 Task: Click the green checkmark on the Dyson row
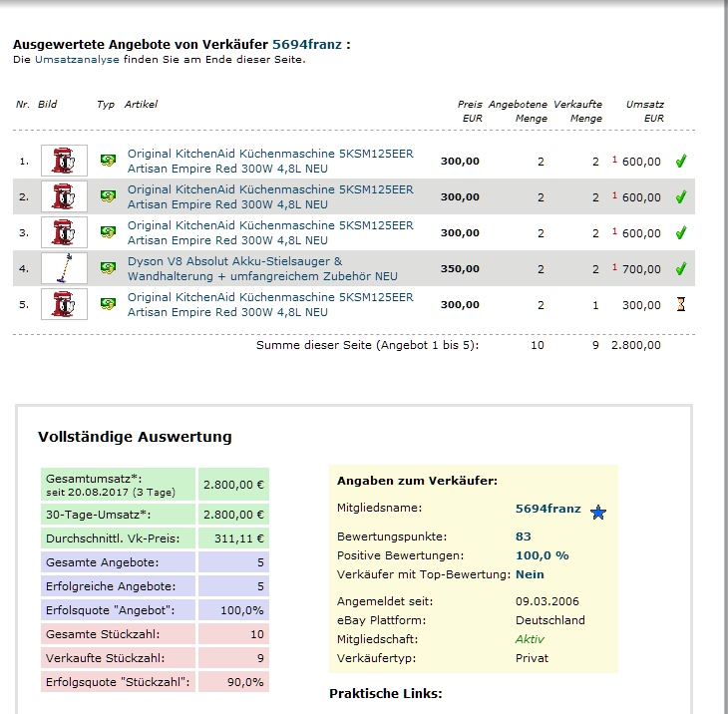[681, 268]
